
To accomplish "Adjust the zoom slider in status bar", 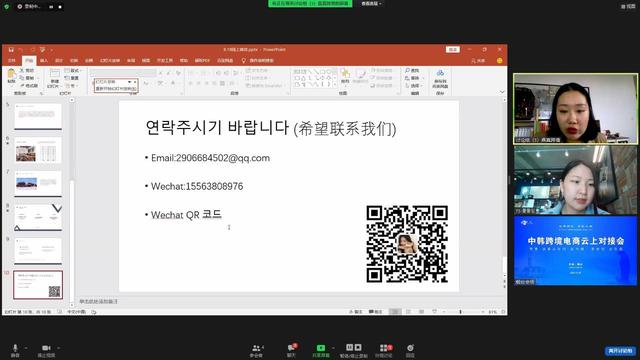I will pyautogui.click(x=460, y=311).
